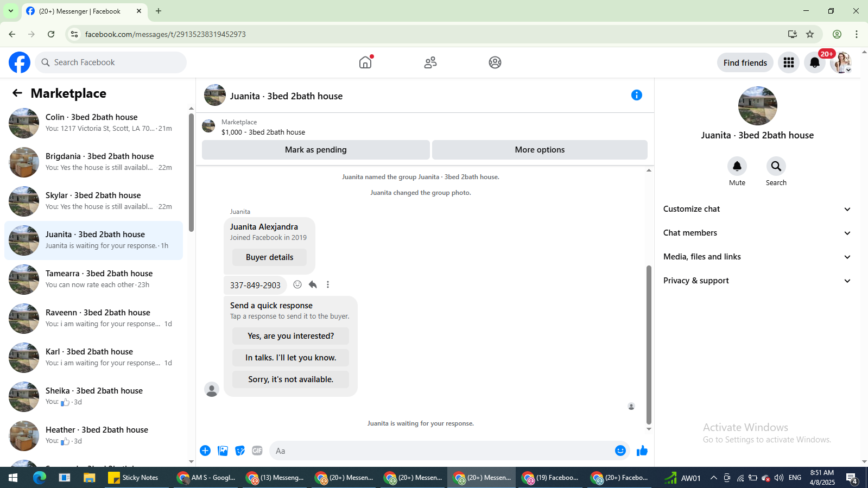Expand Media, files and links section
The image size is (868, 488).
click(x=757, y=257)
